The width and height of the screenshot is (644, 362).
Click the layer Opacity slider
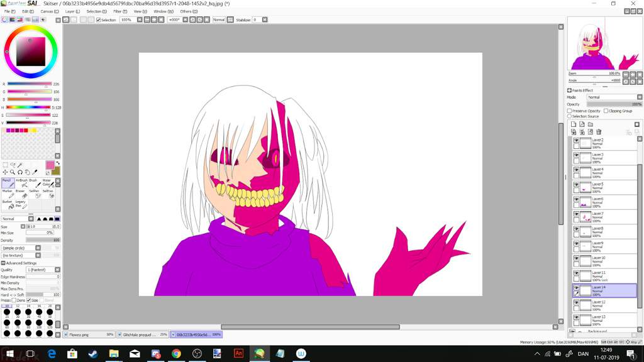point(614,104)
